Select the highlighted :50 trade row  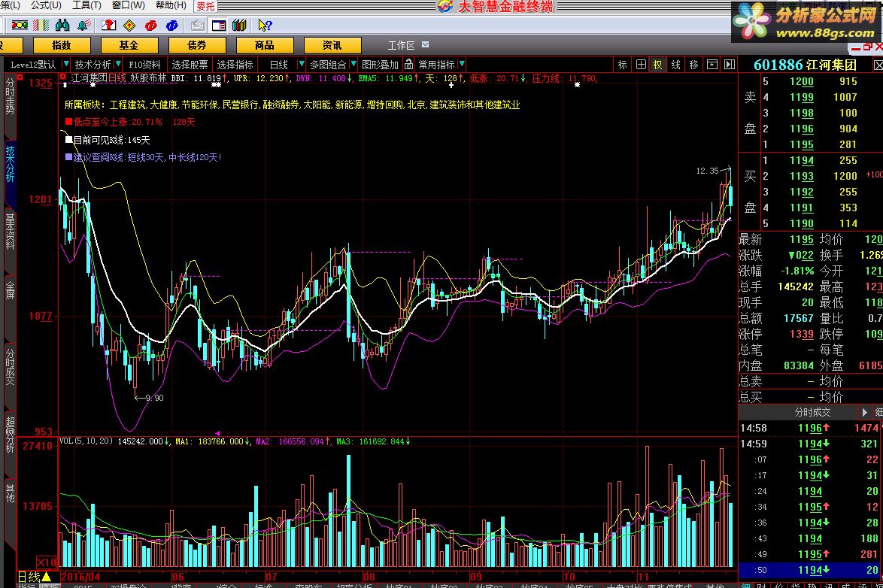pos(810,569)
